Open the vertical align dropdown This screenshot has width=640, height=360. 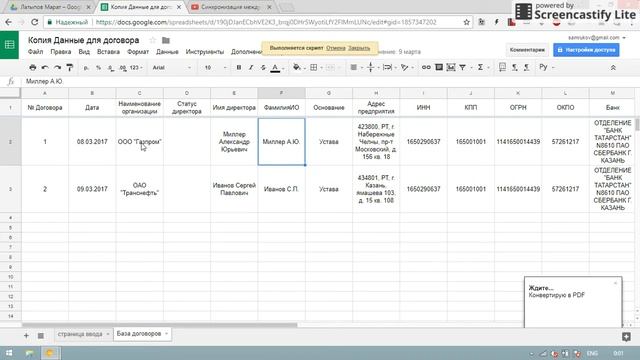coord(373,67)
